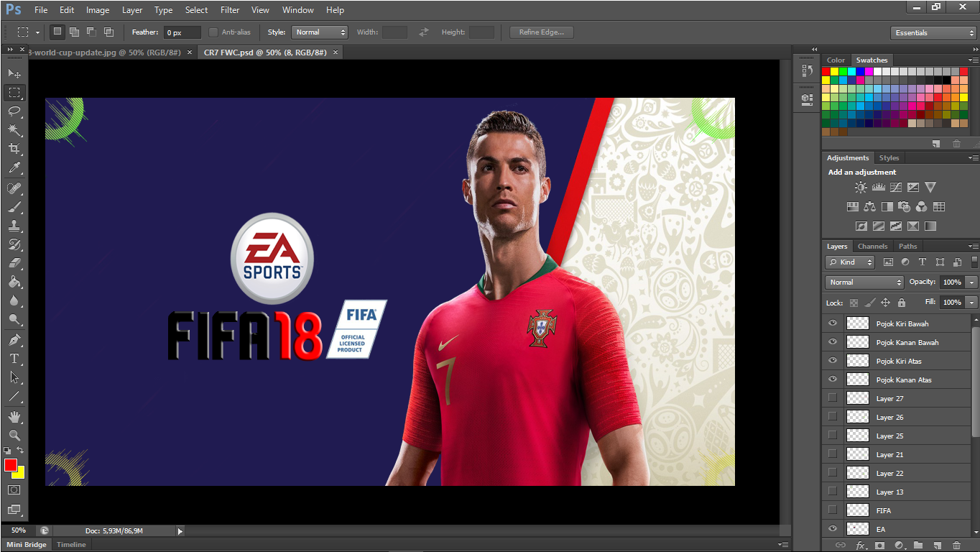Select the Magic Wand tool
980x552 pixels.
pyautogui.click(x=14, y=129)
